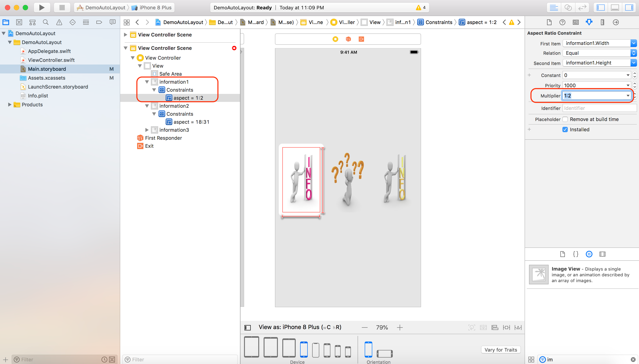
Task: Open the Relation dropdown set to Equal
Action: pyautogui.click(x=633, y=53)
